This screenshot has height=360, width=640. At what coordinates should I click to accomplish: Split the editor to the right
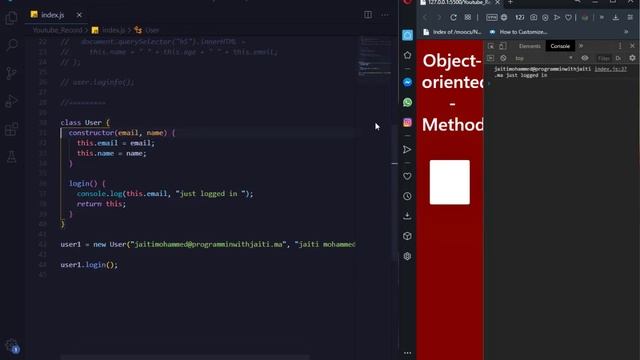point(368,15)
